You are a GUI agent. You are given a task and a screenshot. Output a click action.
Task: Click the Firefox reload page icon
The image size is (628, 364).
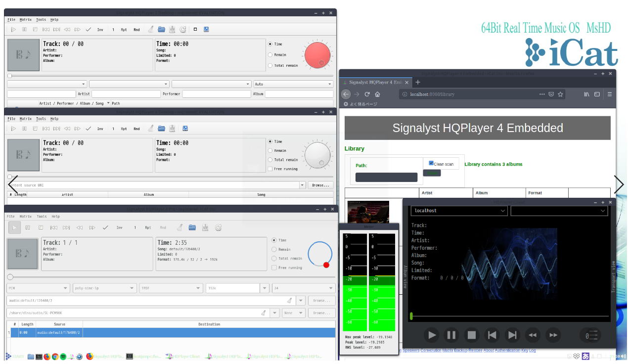point(367,94)
